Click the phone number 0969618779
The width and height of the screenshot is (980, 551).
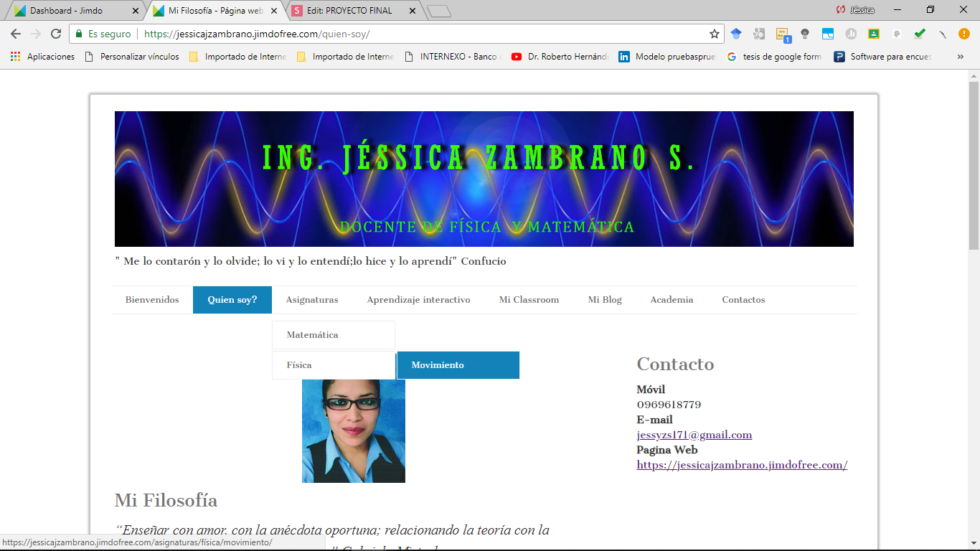point(669,405)
